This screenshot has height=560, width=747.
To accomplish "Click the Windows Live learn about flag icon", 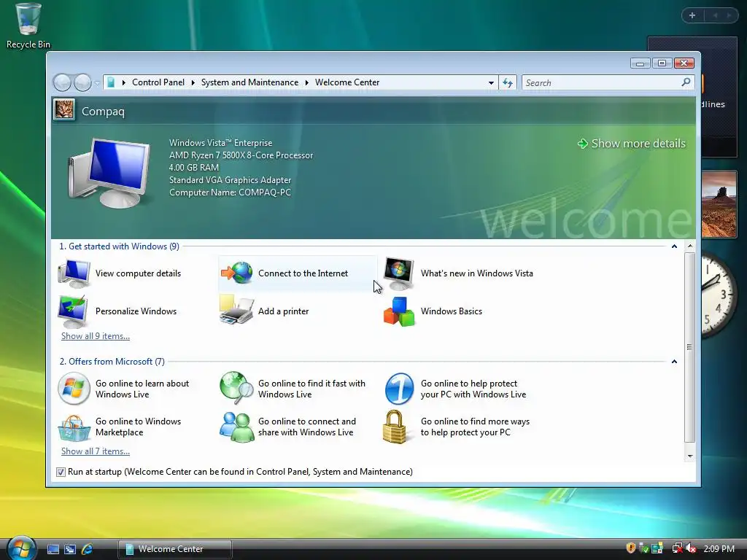I will click(74, 389).
